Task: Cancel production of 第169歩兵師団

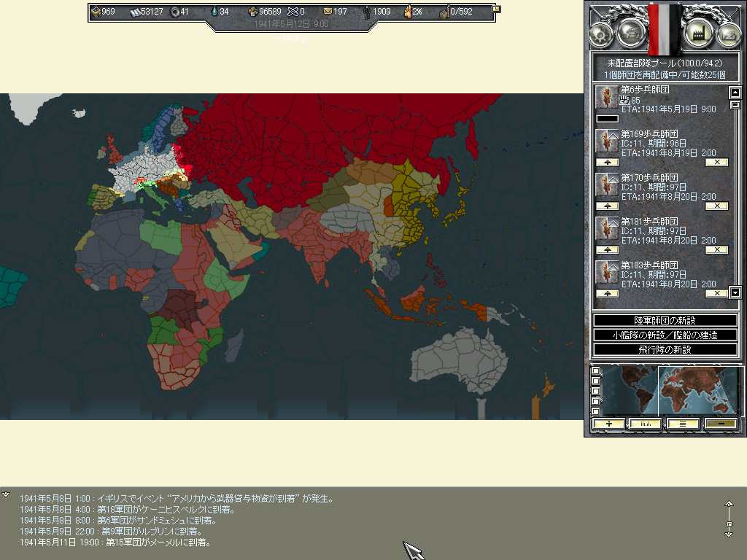Action: pyautogui.click(x=716, y=163)
